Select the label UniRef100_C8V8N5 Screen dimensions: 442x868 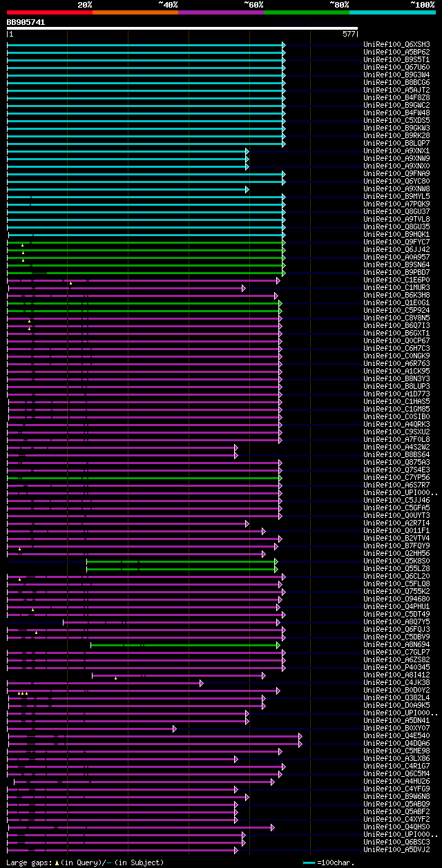pyautogui.click(x=396, y=318)
